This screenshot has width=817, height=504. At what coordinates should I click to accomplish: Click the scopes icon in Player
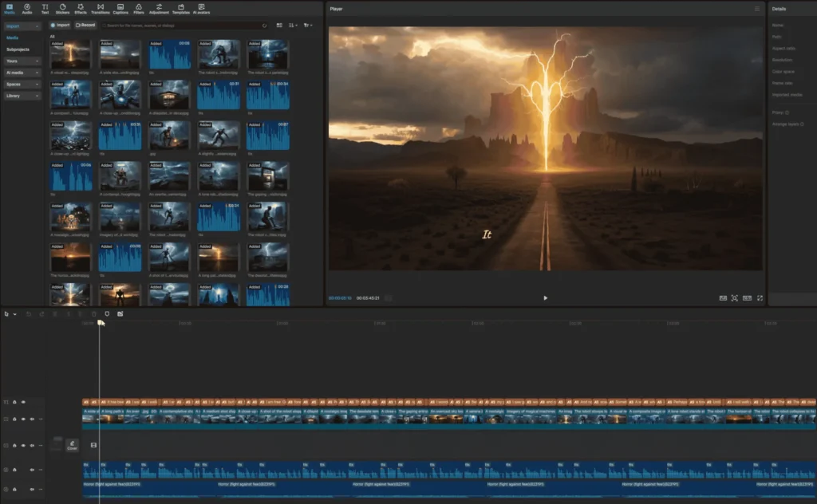723,298
